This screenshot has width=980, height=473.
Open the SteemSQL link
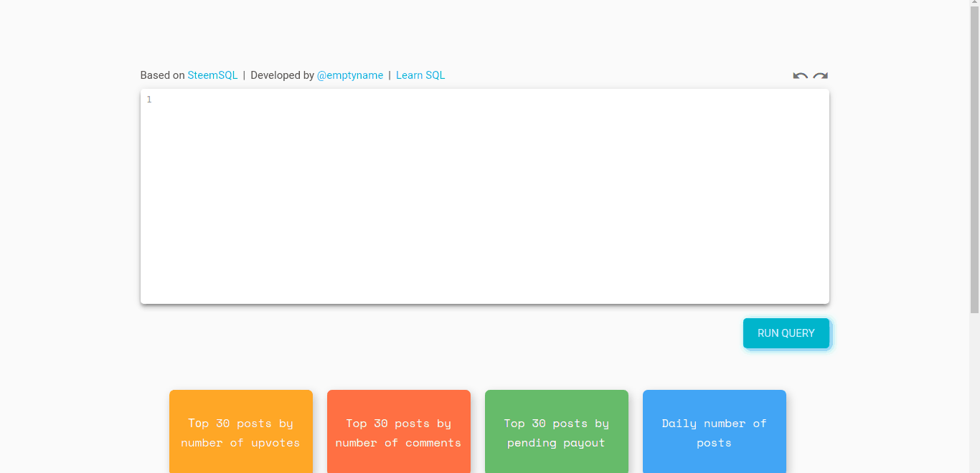(x=212, y=75)
